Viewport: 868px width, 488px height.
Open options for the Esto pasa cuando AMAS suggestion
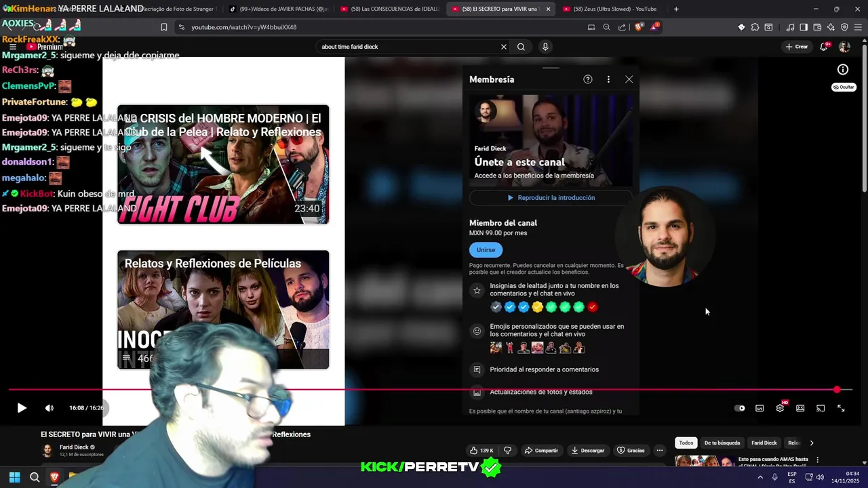[817, 460]
